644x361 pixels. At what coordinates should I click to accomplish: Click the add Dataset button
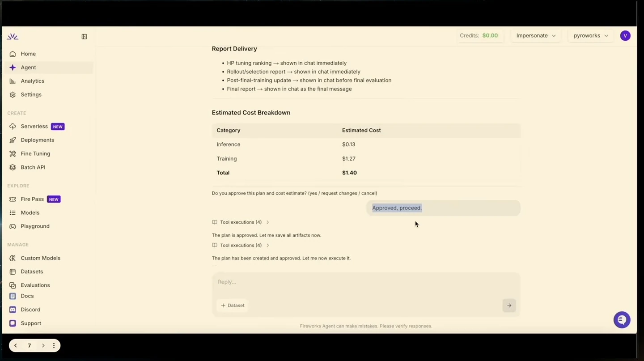coord(233,306)
